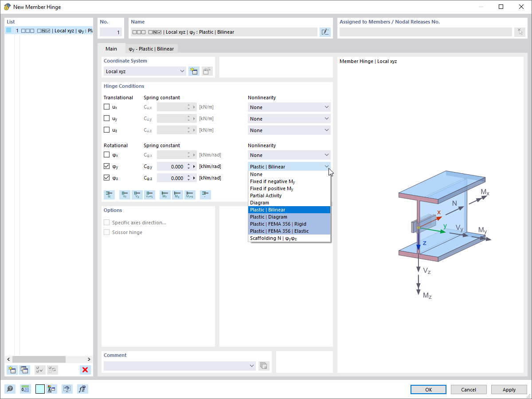Screen dimensions: 532x399
Task: Create a new member hinge with bottom-left icon
Action: click(x=12, y=369)
